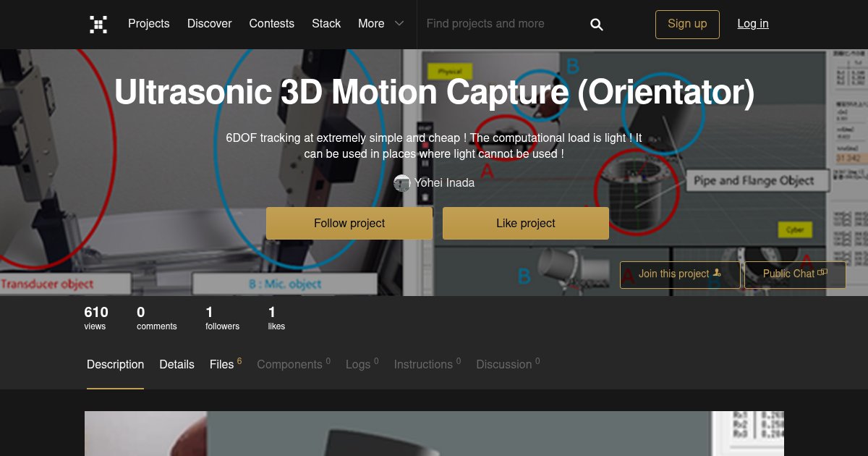The width and height of the screenshot is (868, 456).
Task: Expand the More menu chevron
Action: click(x=399, y=24)
